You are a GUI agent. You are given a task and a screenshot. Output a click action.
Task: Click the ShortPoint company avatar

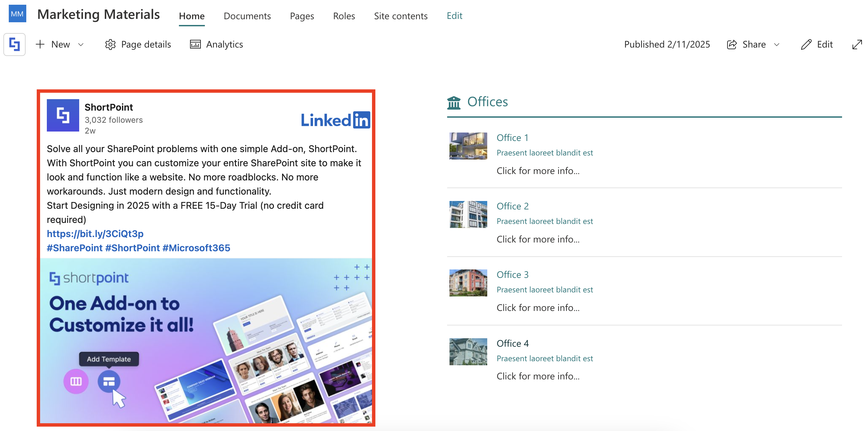[x=63, y=115]
